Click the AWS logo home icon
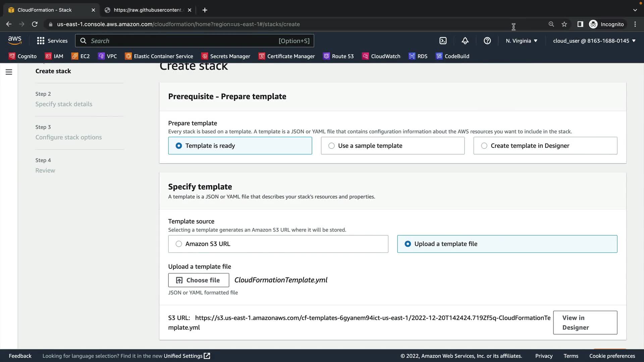The width and height of the screenshot is (644, 362). (15, 41)
